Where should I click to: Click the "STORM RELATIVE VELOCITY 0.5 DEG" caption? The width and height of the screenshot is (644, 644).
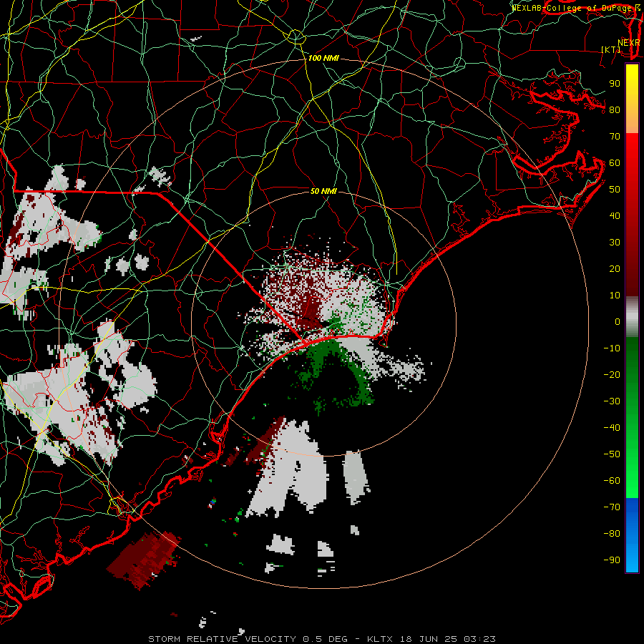248,639
